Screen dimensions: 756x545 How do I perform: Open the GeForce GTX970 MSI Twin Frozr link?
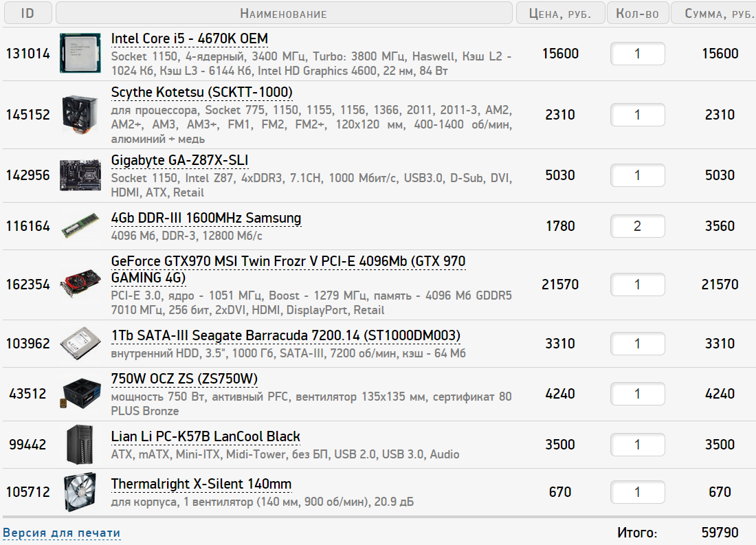coord(288,269)
